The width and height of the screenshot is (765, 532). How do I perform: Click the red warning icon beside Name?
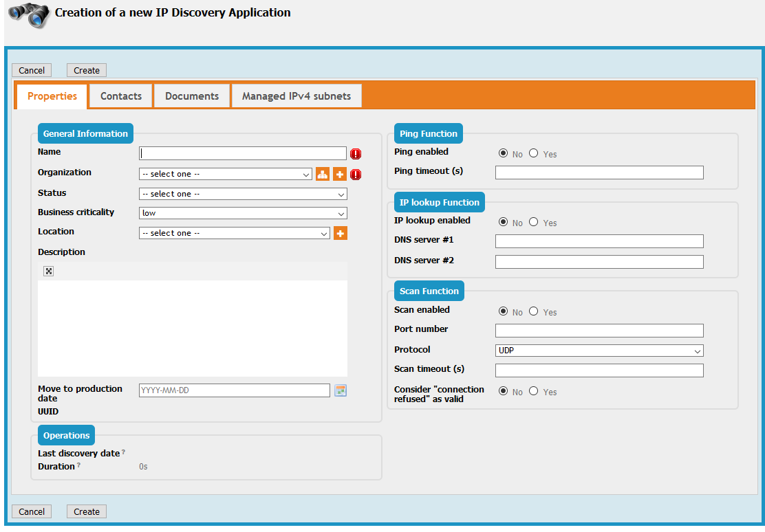pyautogui.click(x=356, y=154)
